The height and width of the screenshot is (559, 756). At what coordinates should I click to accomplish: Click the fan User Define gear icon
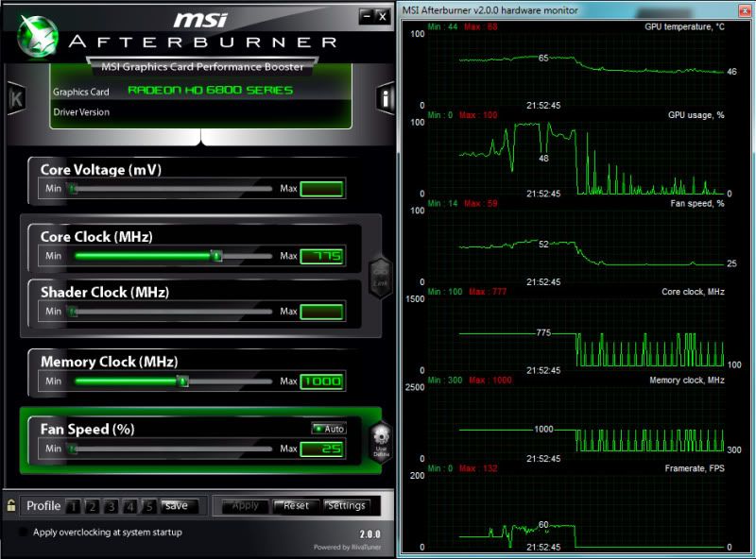coord(381,442)
